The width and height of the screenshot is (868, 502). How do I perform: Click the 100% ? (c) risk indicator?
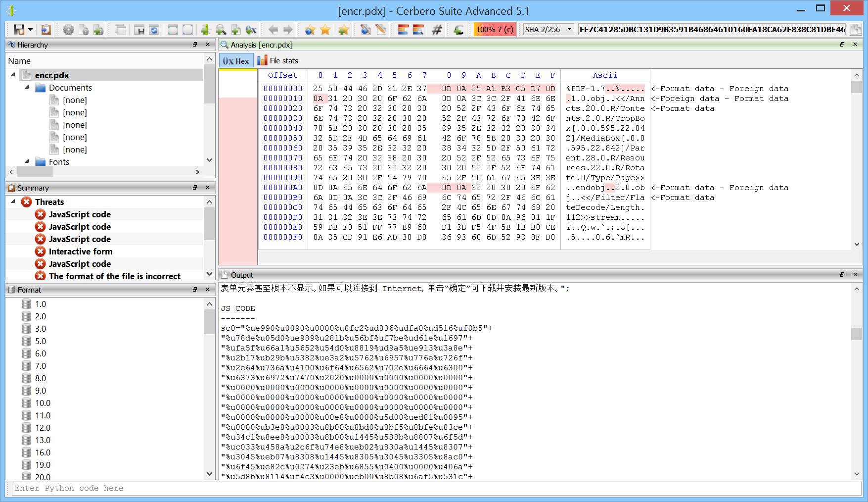[x=495, y=30]
